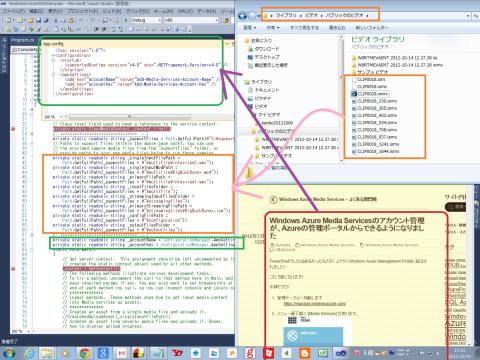Open Windows Media Player from the taskbar
Screen dimensions: 480x360
[66, 353]
